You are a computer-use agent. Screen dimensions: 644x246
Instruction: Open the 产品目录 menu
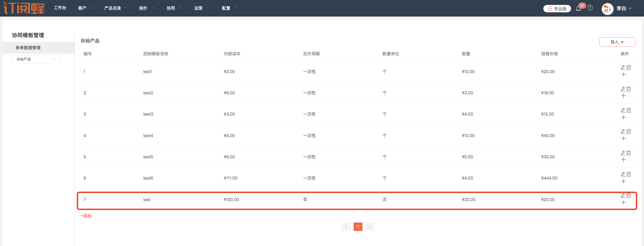click(x=115, y=8)
